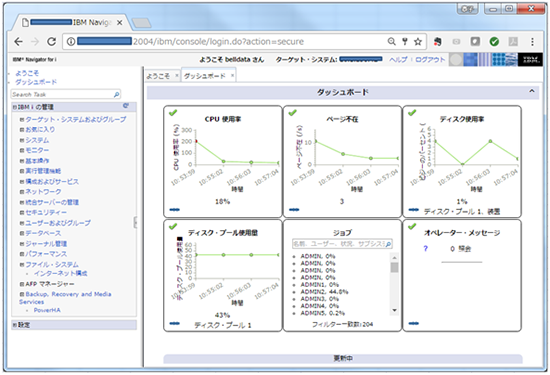Go back with the browser back arrow

coord(19,42)
